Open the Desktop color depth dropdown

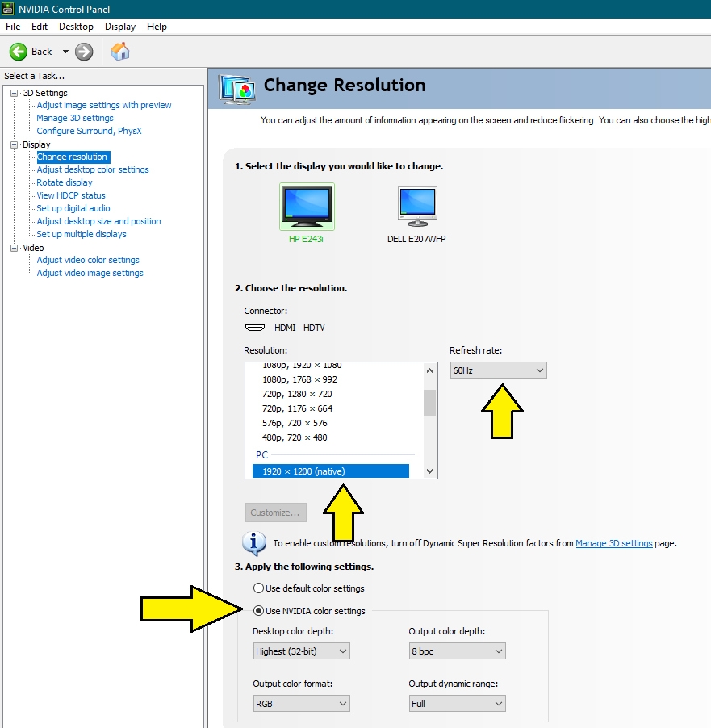point(301,651)
